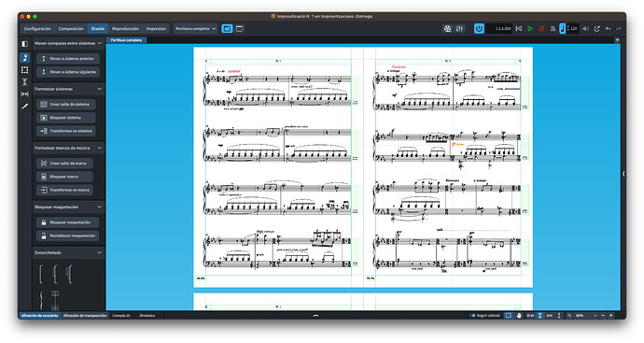Image resolution: width=644 pixels, height=343 pixels.
Task: Choose the marquee selection tool icon
Action: point(509,316)
